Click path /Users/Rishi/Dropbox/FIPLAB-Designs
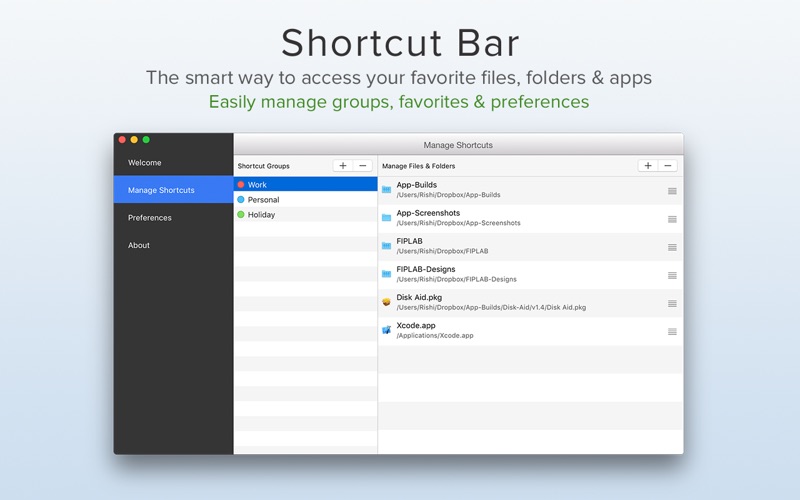Screen dimensions: 800x500 pos(457,279)
